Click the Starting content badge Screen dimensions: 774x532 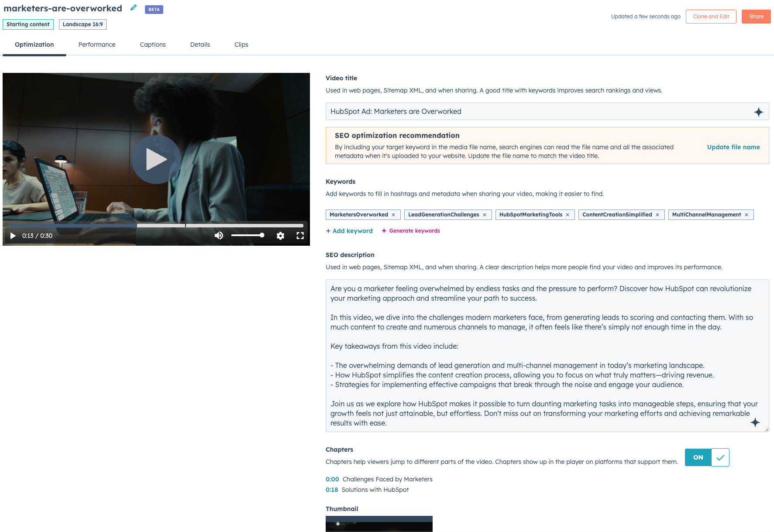[x=28, y=24]
